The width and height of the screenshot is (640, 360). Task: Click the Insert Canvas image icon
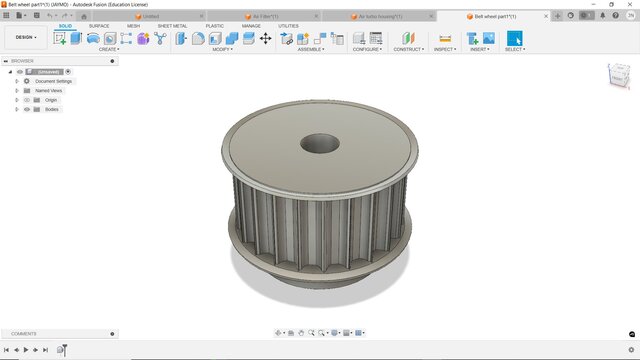(x=489, y=38)
